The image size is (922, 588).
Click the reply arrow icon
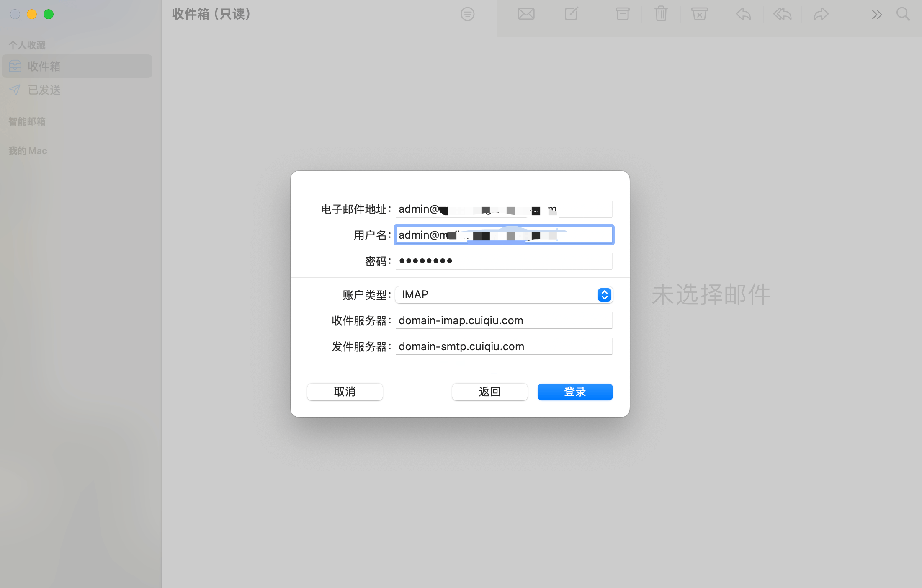[x=744, y=14]
